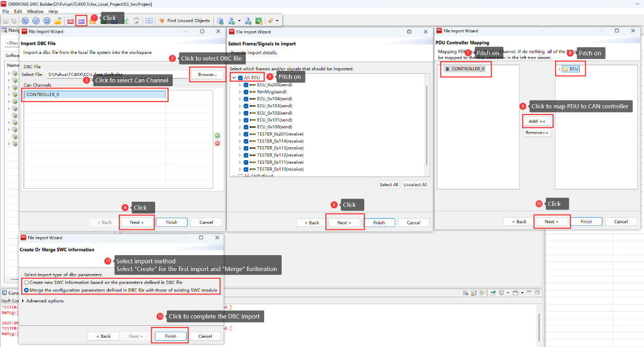This screenshot has width=644, height=347.
Task: Click the Browse... button to select file
Action: coord(207,74)
